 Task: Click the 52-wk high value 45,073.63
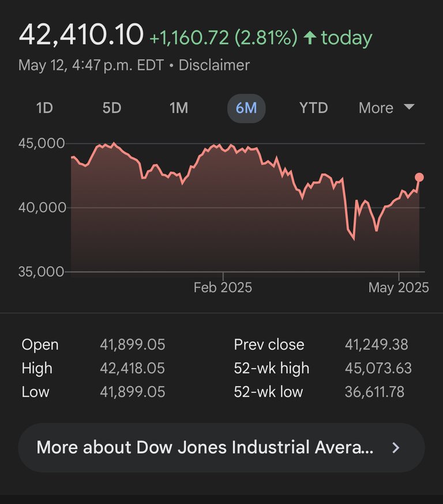(378, 368)
